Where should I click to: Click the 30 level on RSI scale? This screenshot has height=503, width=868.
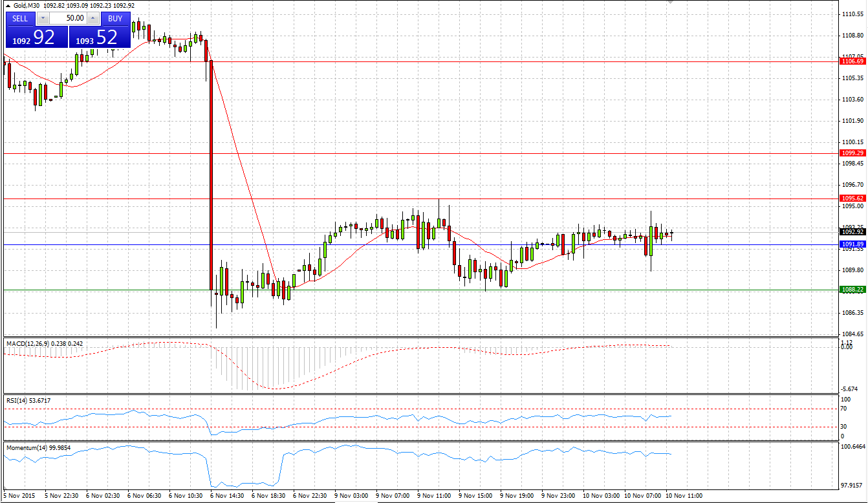point(844,427)
